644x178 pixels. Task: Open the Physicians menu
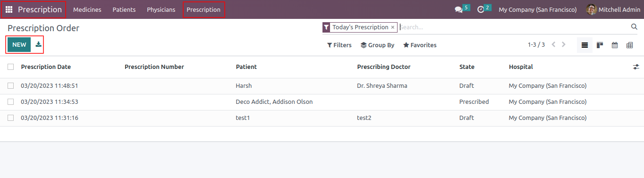161,9
